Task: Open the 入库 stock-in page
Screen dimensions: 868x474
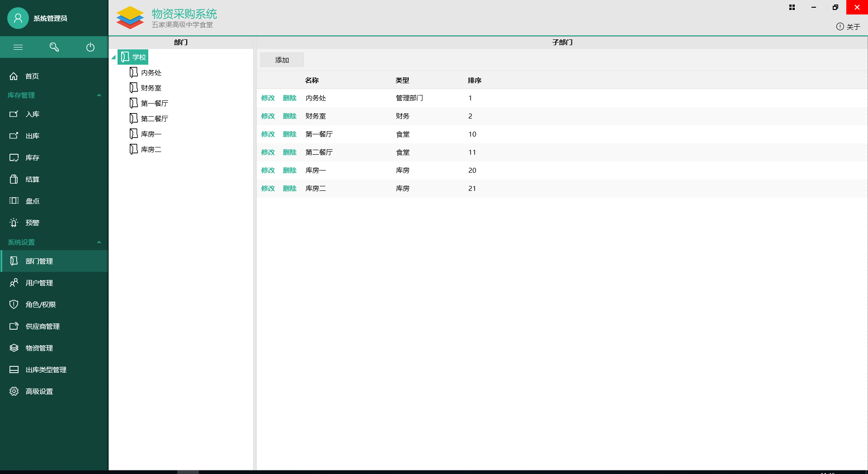Action: 32,114
